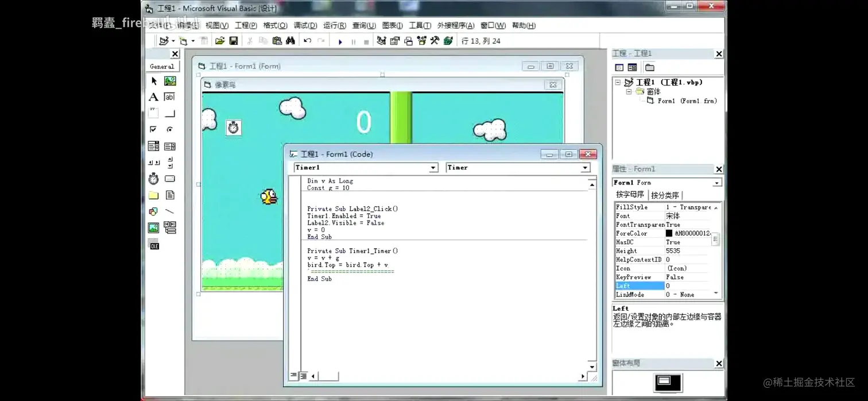Select the CheckBox control tool
This screenshot has height=401, width=868.
[154, 130]
